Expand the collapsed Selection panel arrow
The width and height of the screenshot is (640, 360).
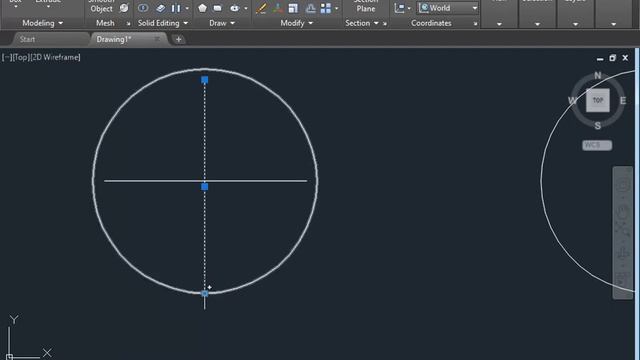[537, 24]
